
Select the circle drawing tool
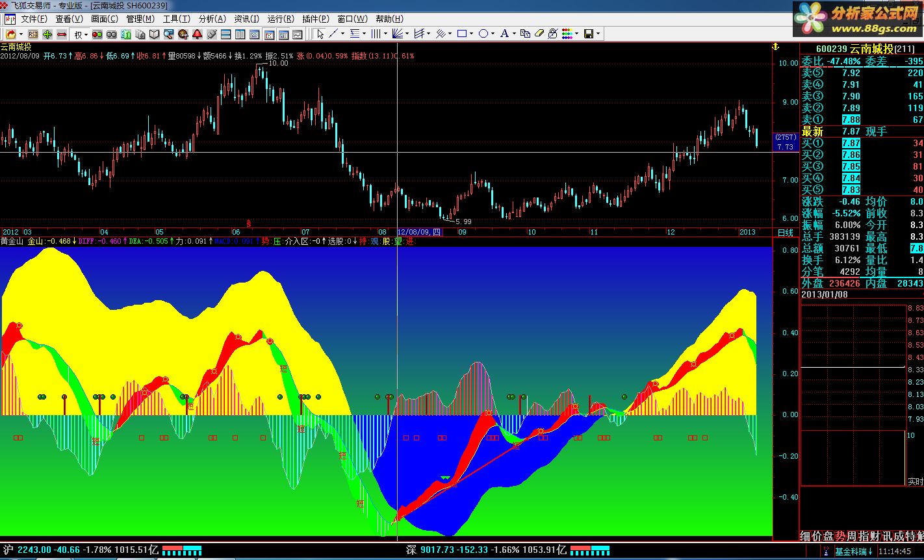[x=483, y=34]
